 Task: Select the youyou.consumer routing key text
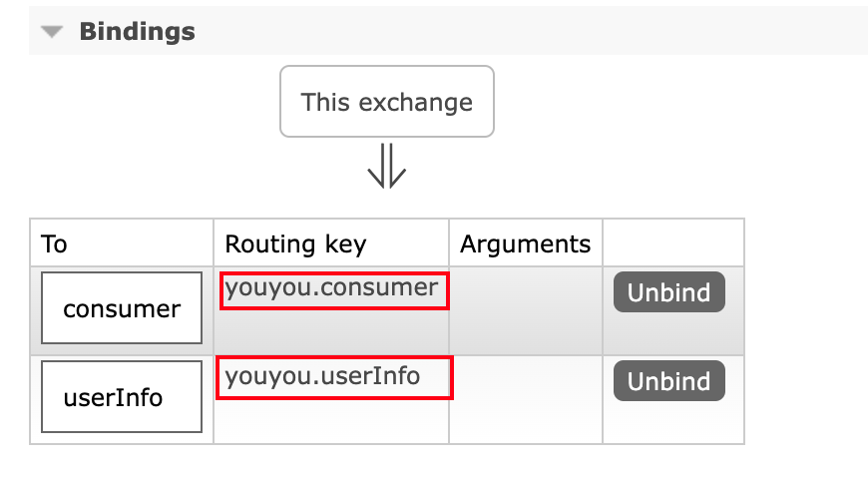click(x=331, y=288)
